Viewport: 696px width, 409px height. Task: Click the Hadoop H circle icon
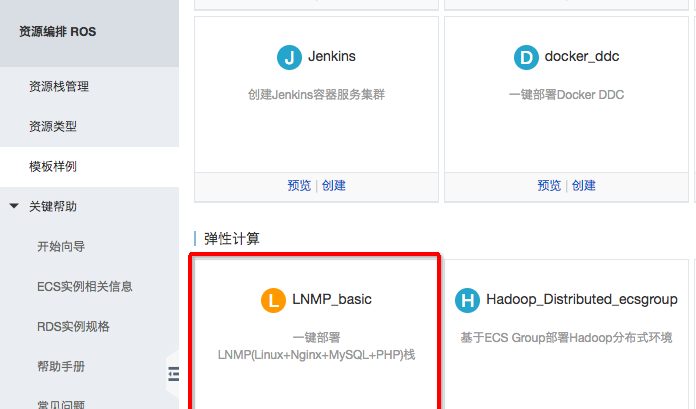point(467,301)
